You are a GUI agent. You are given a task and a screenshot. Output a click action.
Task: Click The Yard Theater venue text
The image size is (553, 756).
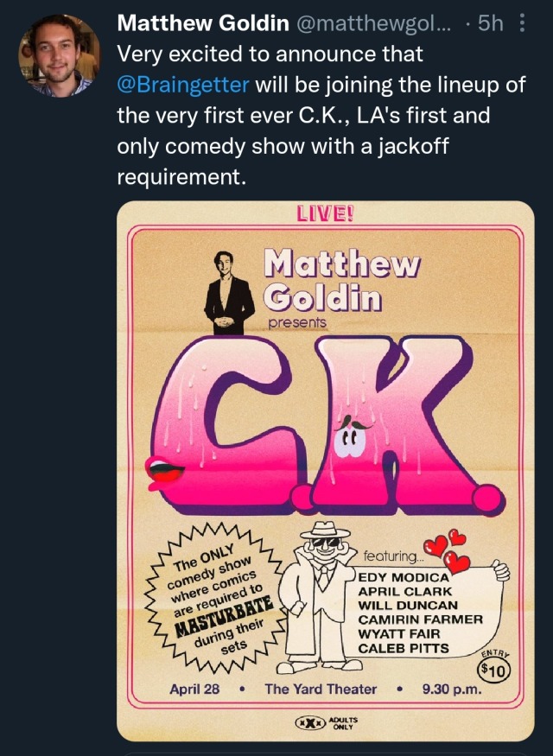point(321,689)
